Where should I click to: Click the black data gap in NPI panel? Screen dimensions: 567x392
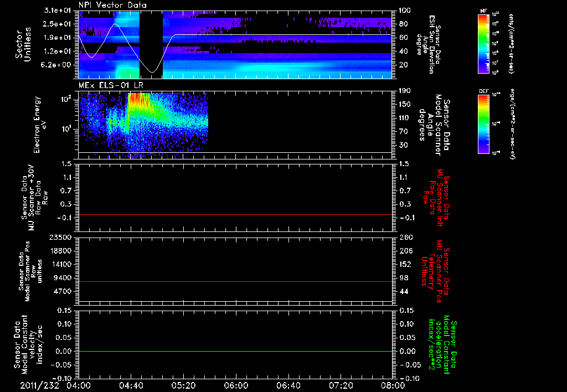(x=151, y=45)
